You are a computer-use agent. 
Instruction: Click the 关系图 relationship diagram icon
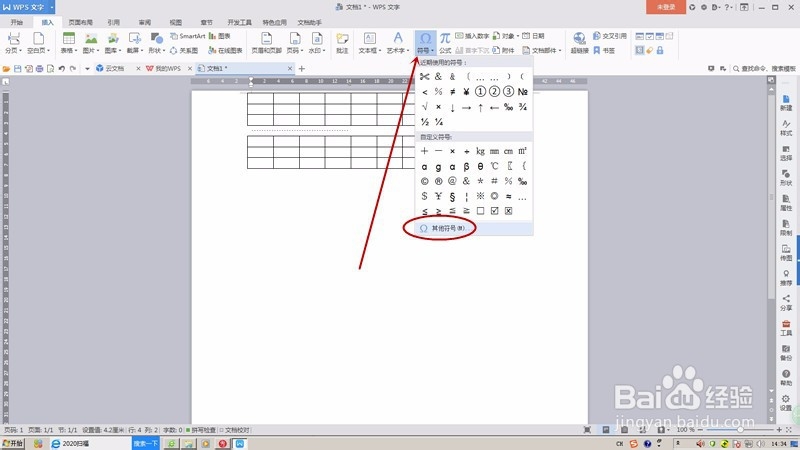tap(184, 51)
